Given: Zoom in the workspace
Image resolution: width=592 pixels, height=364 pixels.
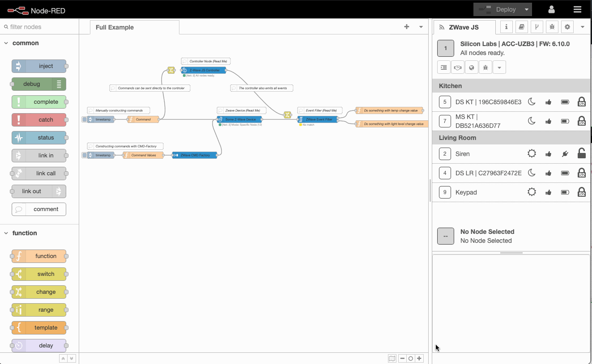Looking at the screenshot, I should [x=419, y=359].
